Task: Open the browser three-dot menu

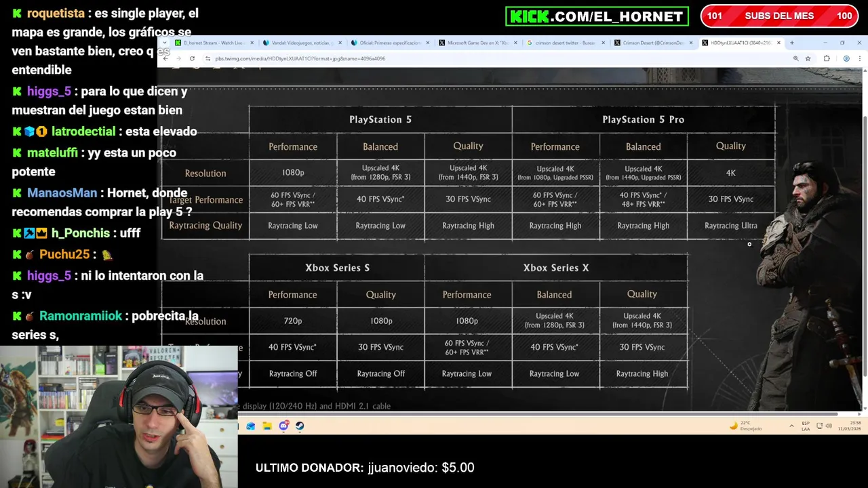Action: click(x=859, y=58)
